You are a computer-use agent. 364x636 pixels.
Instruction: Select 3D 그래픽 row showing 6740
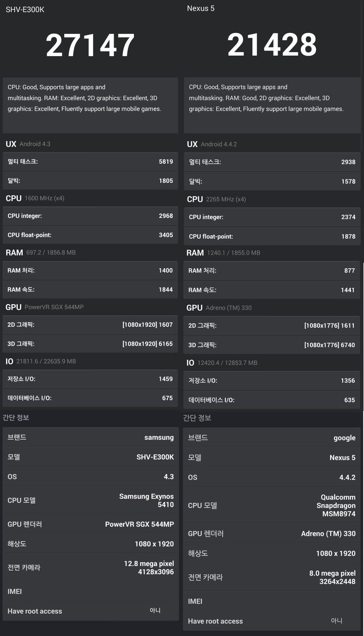pyautogui.click(x=272, y=345)
